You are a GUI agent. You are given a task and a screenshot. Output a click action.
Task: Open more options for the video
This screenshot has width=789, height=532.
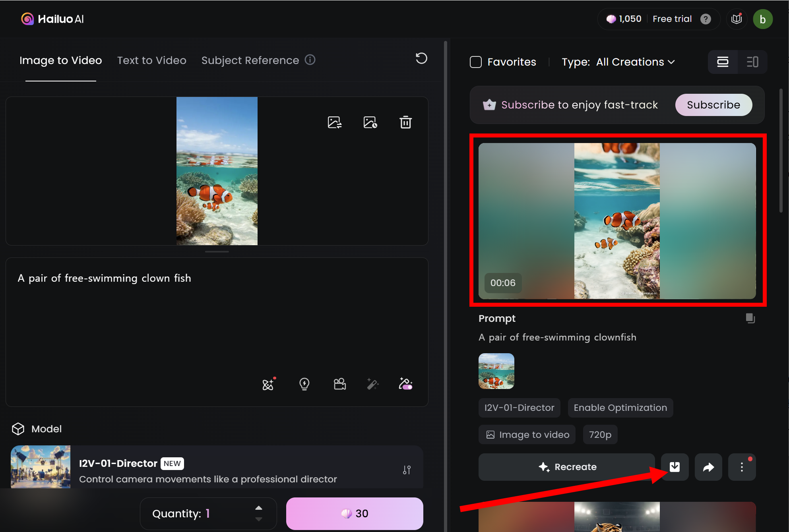[x=742, y=467]
